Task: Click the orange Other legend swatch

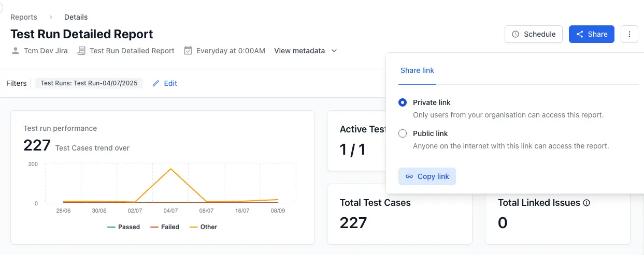Action: [x=193, y=227]
